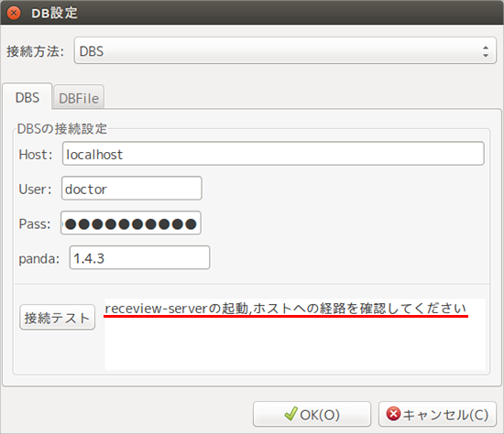Screen dimensions: 504x434
Task: Focus the Host field containing localhost
Action: pos(273,154)
